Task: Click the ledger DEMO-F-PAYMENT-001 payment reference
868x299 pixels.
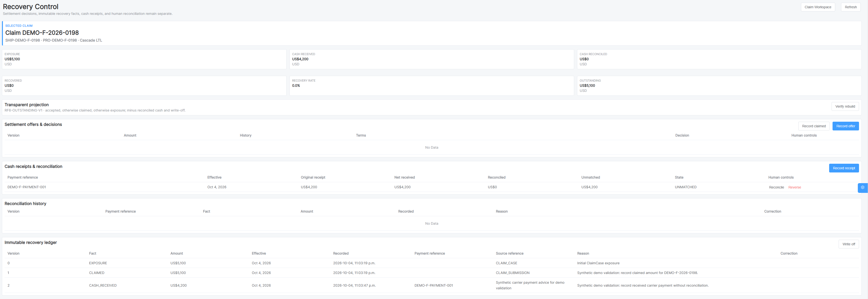Action: click(x=433, y=285)
